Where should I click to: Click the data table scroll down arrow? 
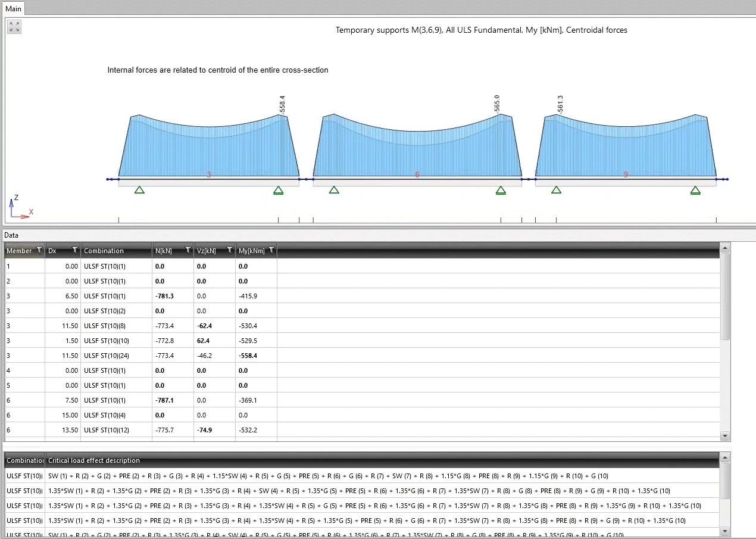[x=724, y=436]
